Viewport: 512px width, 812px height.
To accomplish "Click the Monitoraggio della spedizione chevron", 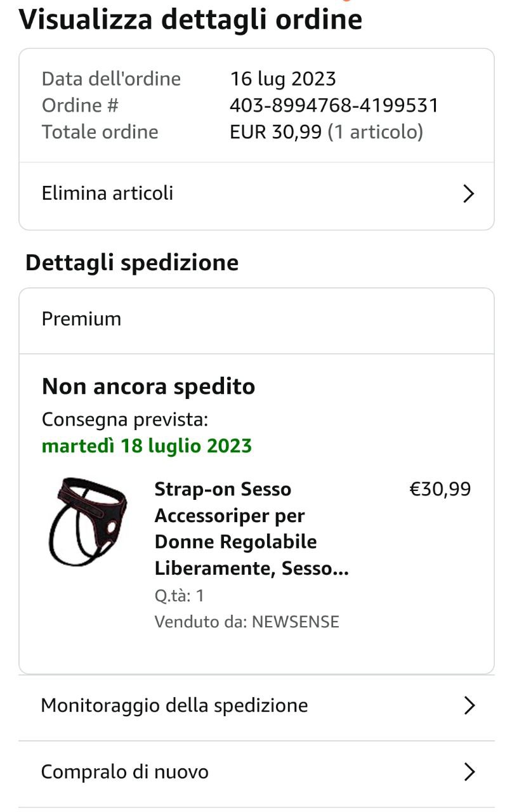I will pyautogui.click(x=468, y=705).
